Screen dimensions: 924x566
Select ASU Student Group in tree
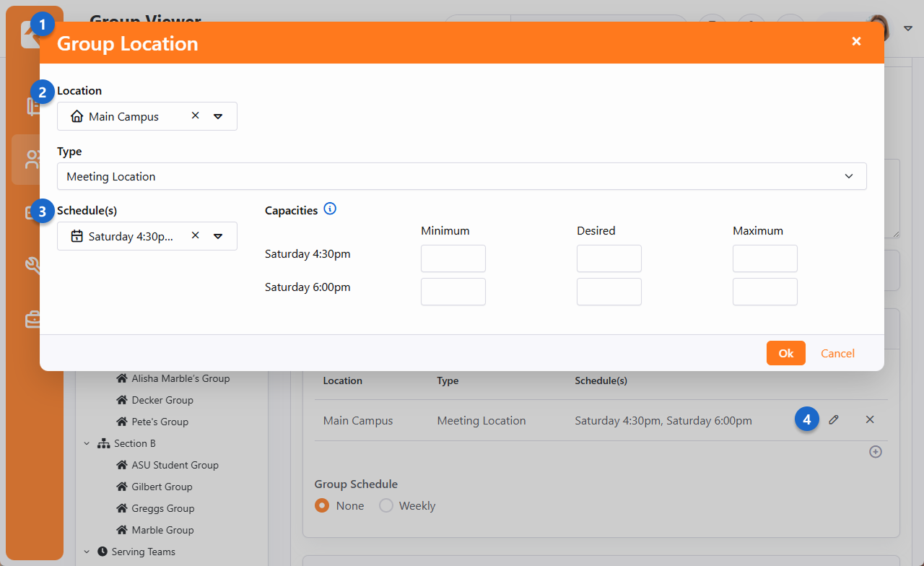175,465
